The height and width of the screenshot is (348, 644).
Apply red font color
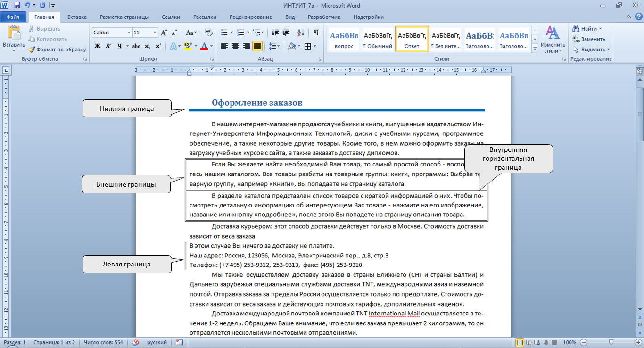[x=204, y=46]
